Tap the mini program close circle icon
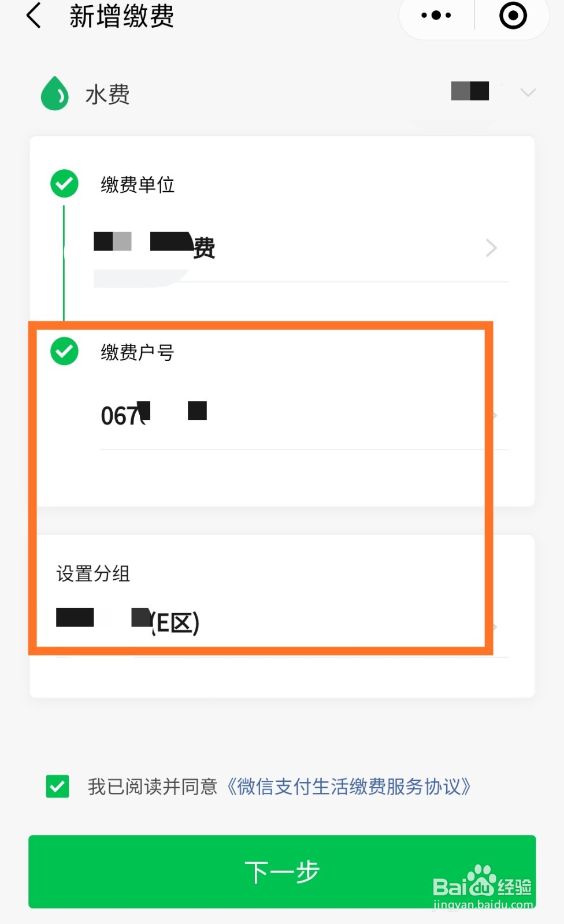Image resolution: width=564 pixels, height=924 pixels. pyautogui.click(x=513, y=16)
